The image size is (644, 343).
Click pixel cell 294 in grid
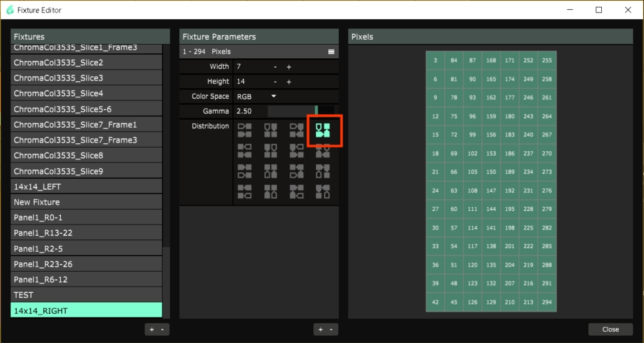547,302
